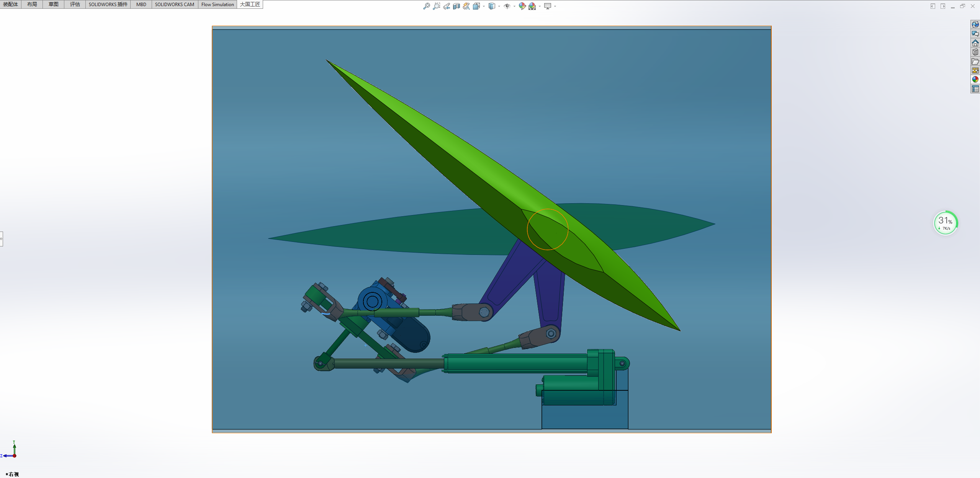Open SOLIDWORKS Resources home panel icon

[975, 43]
